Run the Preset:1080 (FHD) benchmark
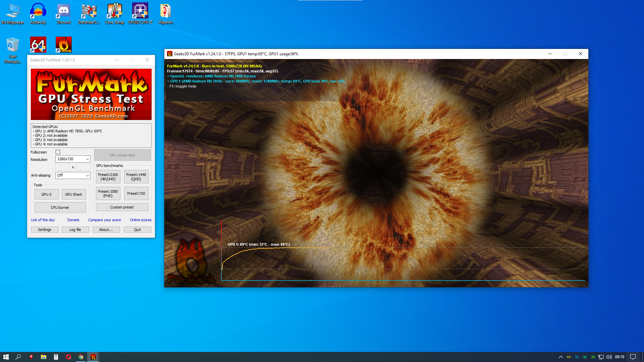Image resolution: width=644 pixels, height=362 pixels. 108,194
